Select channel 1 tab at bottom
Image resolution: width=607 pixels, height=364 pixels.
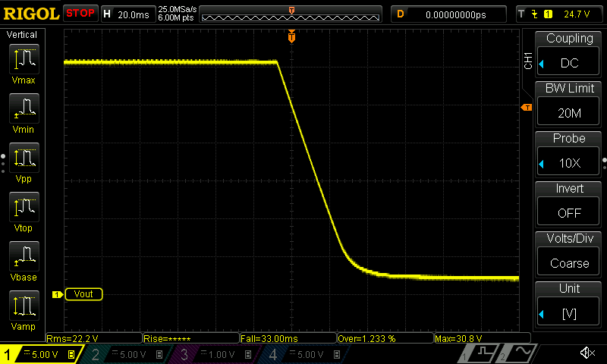(39, 354)
